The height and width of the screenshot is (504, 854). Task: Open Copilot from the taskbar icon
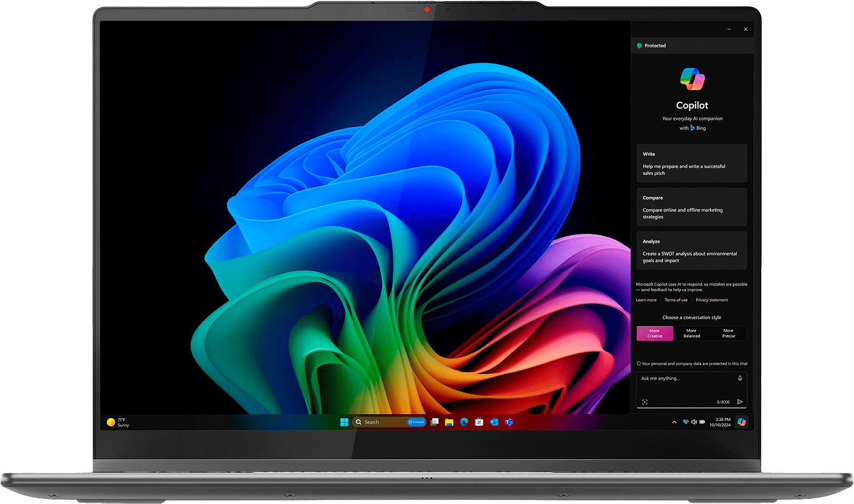(x=741, y=422)
